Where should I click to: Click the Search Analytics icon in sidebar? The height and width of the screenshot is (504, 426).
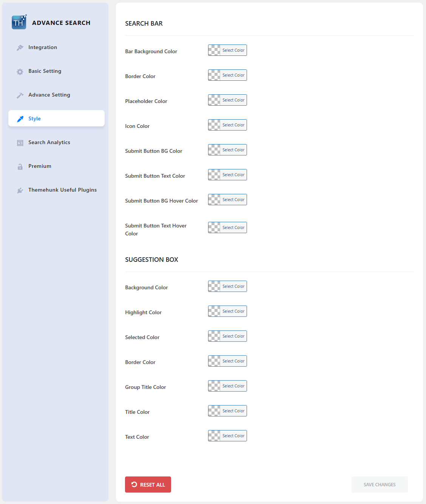[x=20, y=143]
